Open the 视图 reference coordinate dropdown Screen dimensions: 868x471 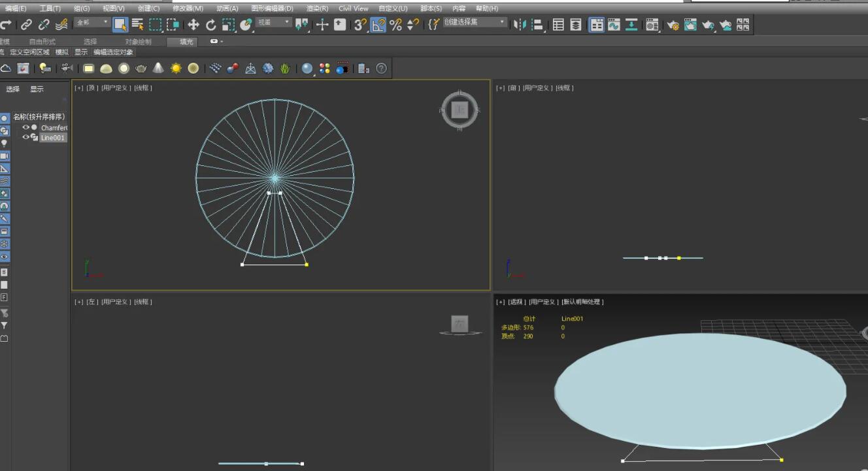273,22
